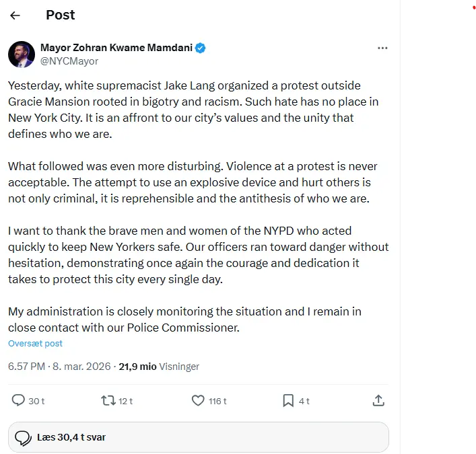Click the 30 t reply count
Screen dimensions: 476x454
pos(36,401)
